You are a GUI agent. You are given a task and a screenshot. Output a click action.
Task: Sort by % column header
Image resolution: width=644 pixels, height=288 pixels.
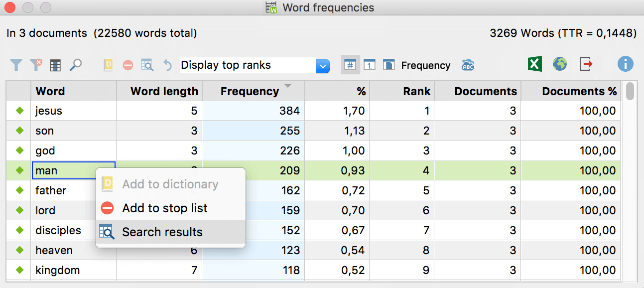point(337,91)
